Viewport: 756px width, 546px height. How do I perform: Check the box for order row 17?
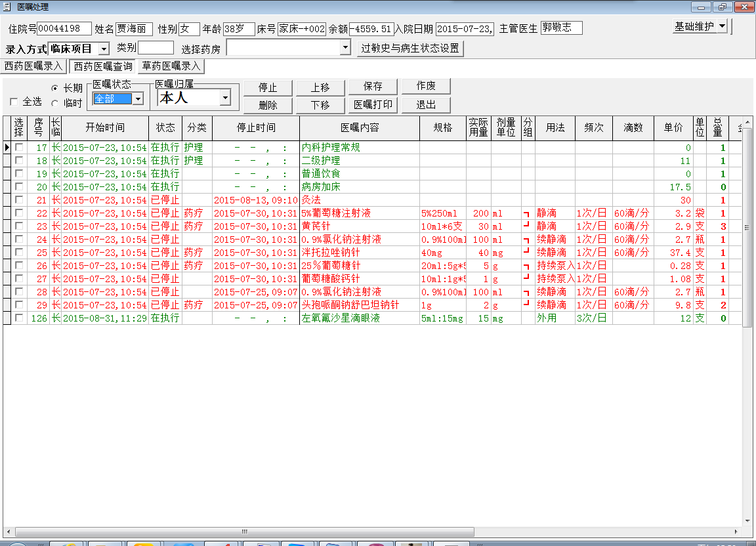coord(19,147)
